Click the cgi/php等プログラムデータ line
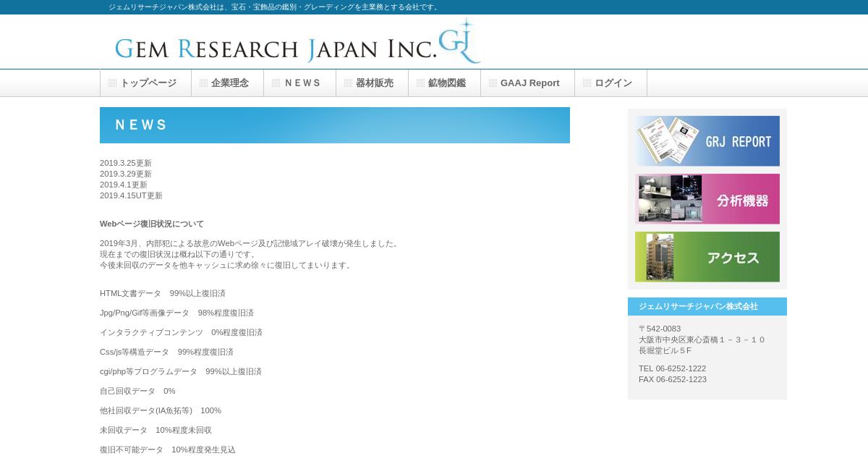 pyautogui.click(x=181, y=372)
